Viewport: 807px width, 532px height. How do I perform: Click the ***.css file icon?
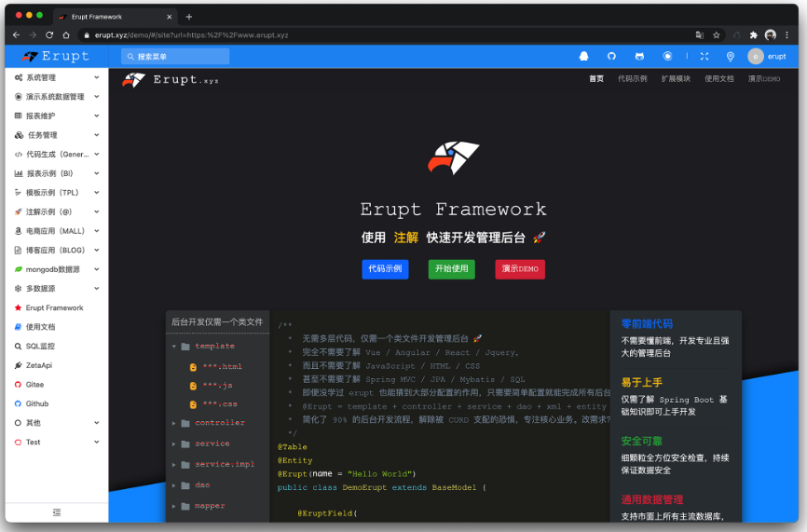click(x=193, y=404)
